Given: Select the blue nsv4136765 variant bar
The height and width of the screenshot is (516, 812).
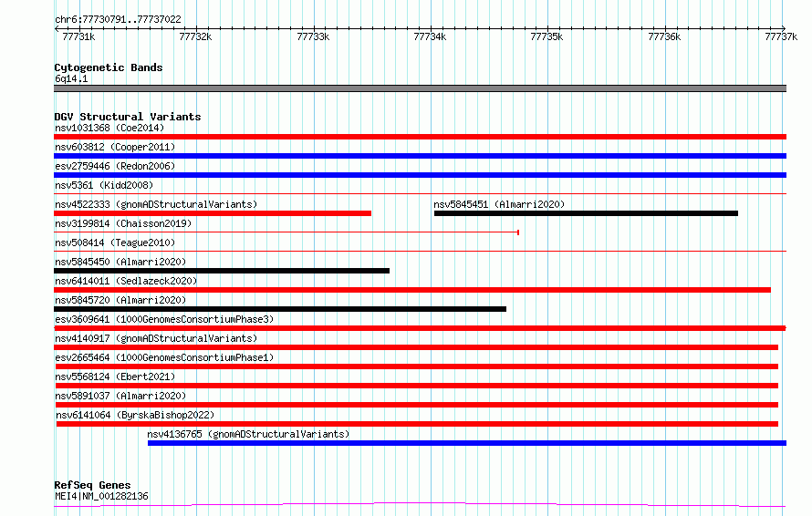Looking at the screenshot, I should click(x=467, y=443).
